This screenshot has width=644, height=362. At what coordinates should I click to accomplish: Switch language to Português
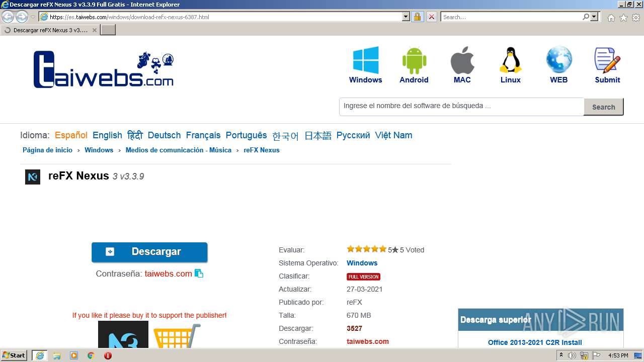[x=247, y=135]
